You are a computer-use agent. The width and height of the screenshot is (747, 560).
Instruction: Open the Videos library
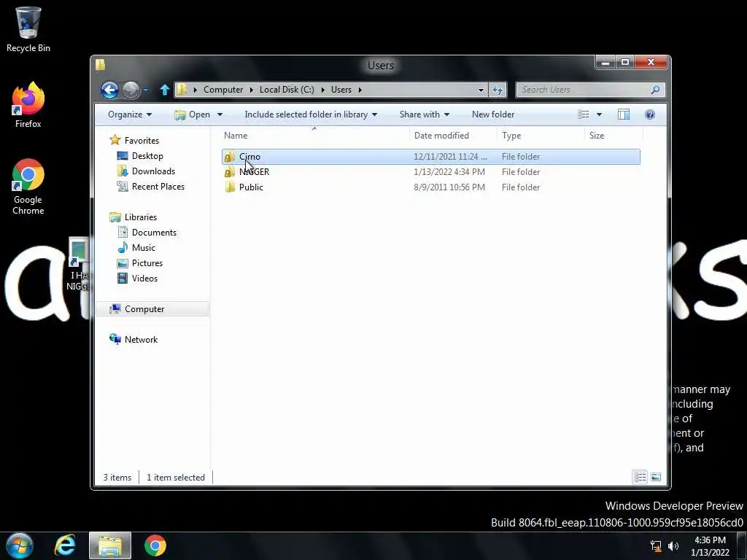pyautogui.click(x=144, y=278)
